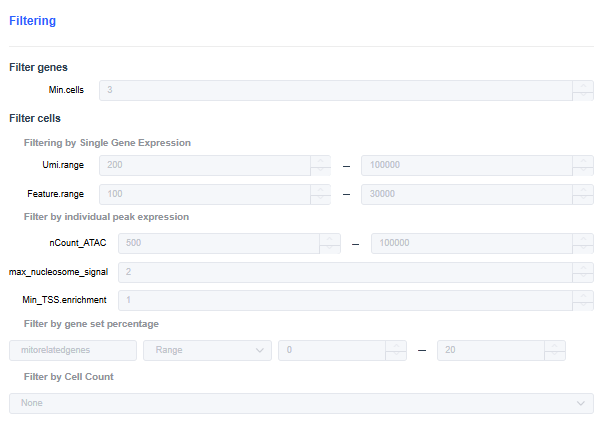Increase the max_nucleosome_signal value
Image resolution: width=604 pixels, height=422 pixels.
(583, 266)
